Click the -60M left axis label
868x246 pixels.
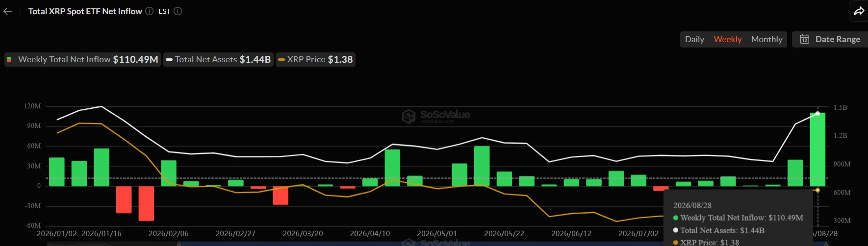tap(33, 226)
